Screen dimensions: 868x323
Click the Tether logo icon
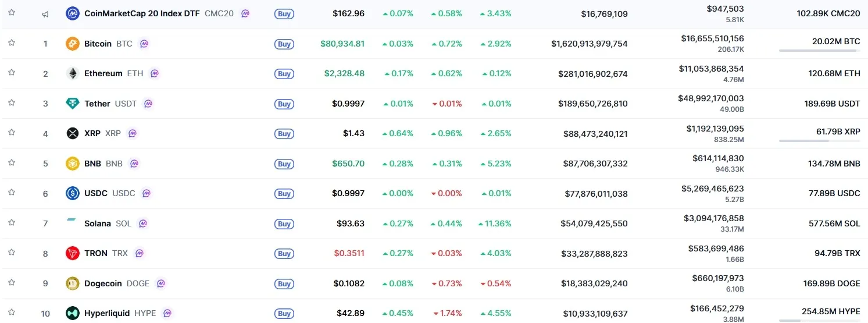click(72, 104)
